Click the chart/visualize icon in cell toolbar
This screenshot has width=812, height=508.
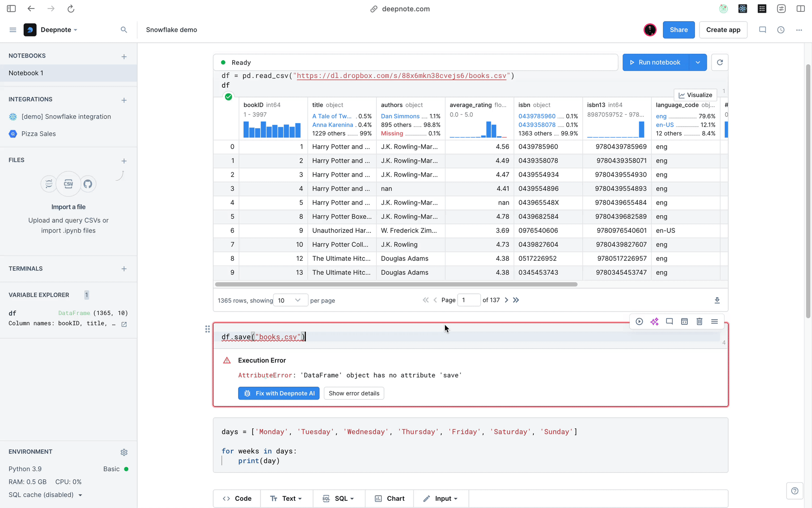click(695, 95)
